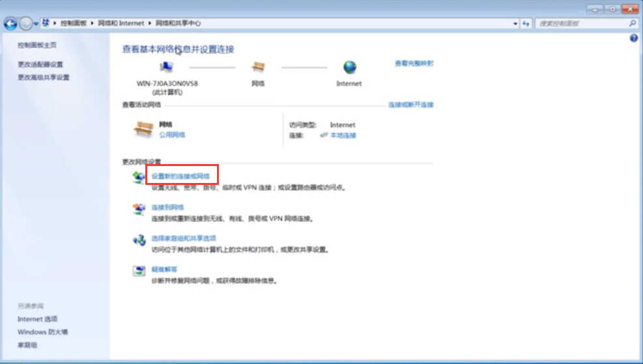This screenshot has width=643, height=364.
Task: Click the Forward navigation arrow button
Action: [x=25, y=24]
